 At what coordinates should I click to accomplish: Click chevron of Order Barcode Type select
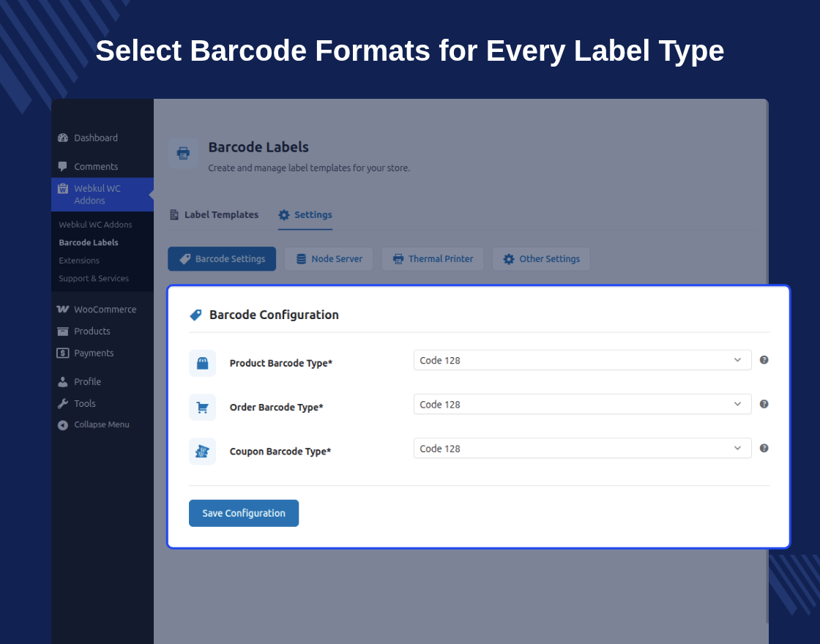click(737, 404)
